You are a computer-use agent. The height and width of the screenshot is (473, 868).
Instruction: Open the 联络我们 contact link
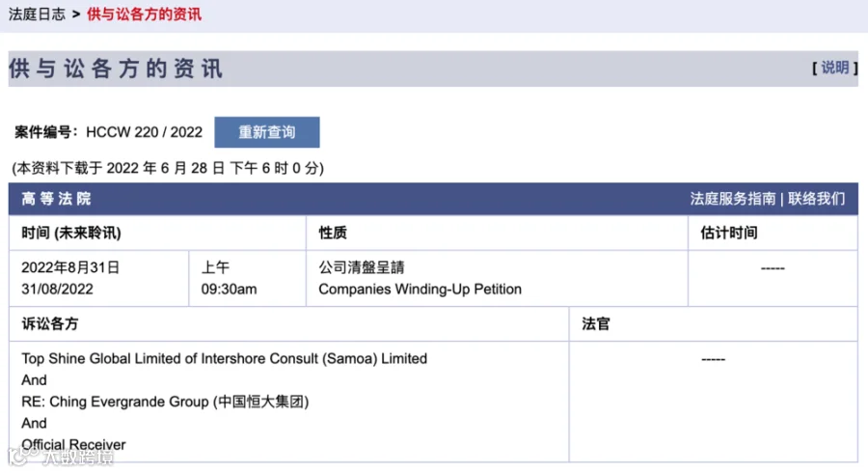tap(817, 199)
